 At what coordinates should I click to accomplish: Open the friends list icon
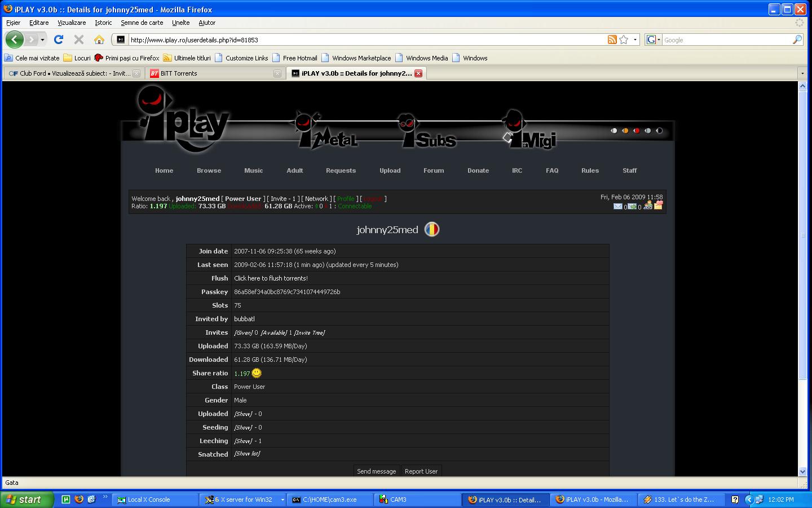[x=648, y=205]
